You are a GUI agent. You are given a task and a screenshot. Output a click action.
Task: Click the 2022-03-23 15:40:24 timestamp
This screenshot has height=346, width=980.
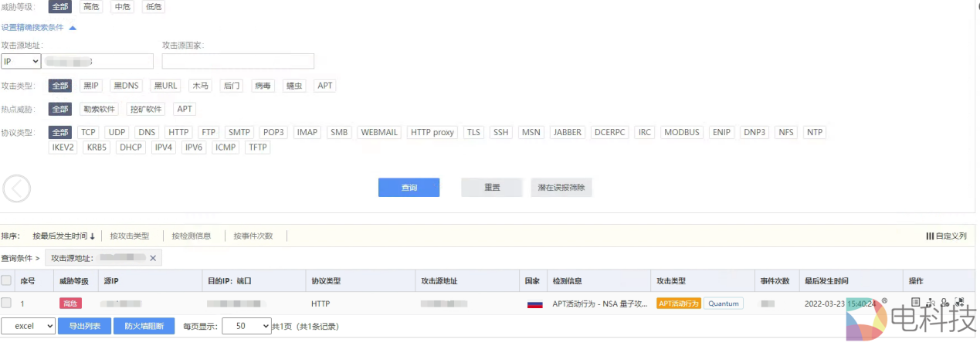coord(840,304)
